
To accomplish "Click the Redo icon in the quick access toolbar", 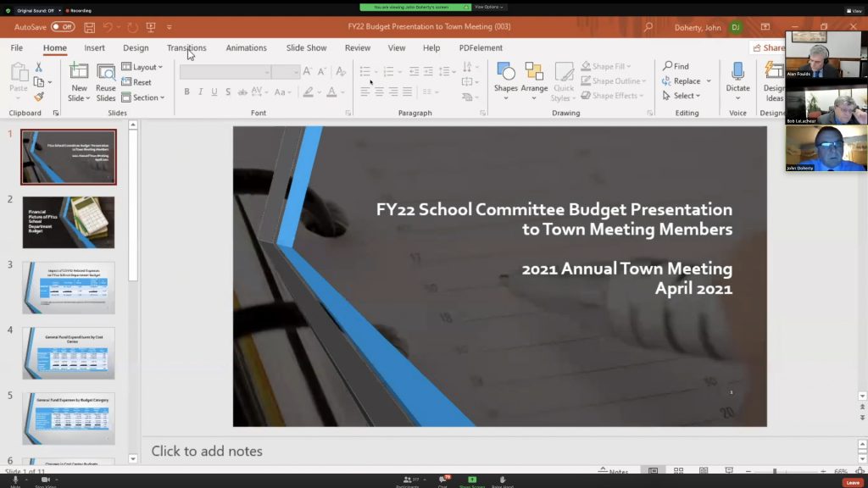I will point(132,27).
